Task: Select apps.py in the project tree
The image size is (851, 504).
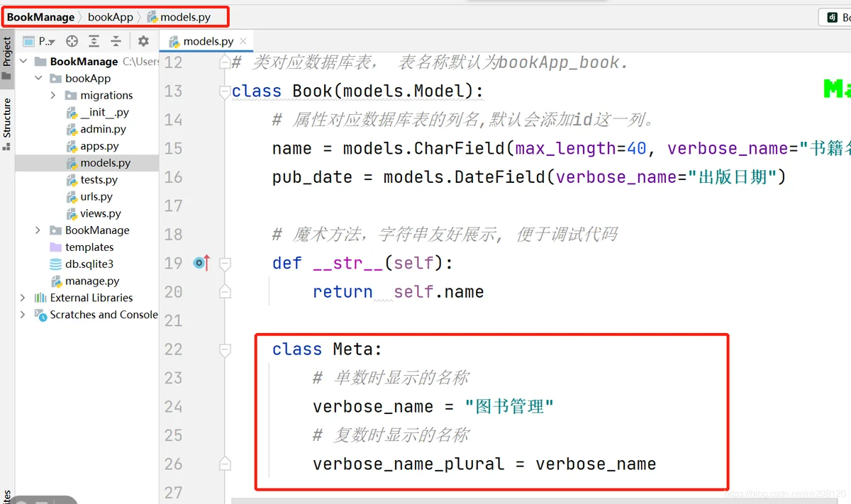Action: click(87, 146)
